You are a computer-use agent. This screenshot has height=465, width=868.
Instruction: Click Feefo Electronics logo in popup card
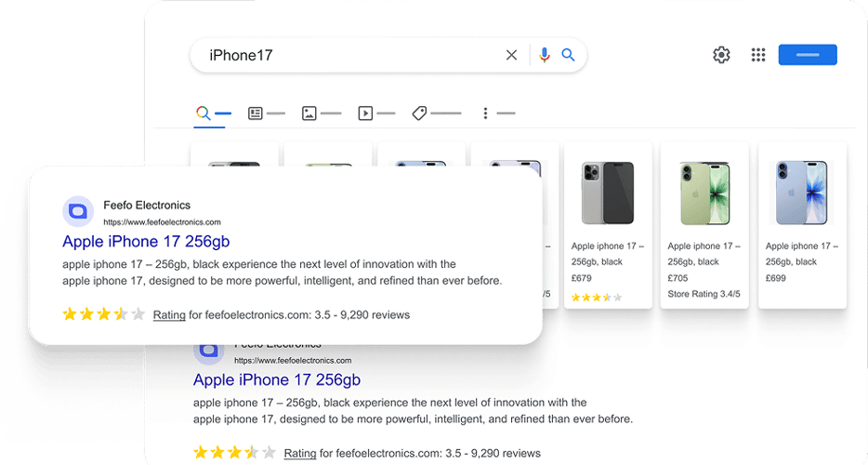(x=77, y=211)
